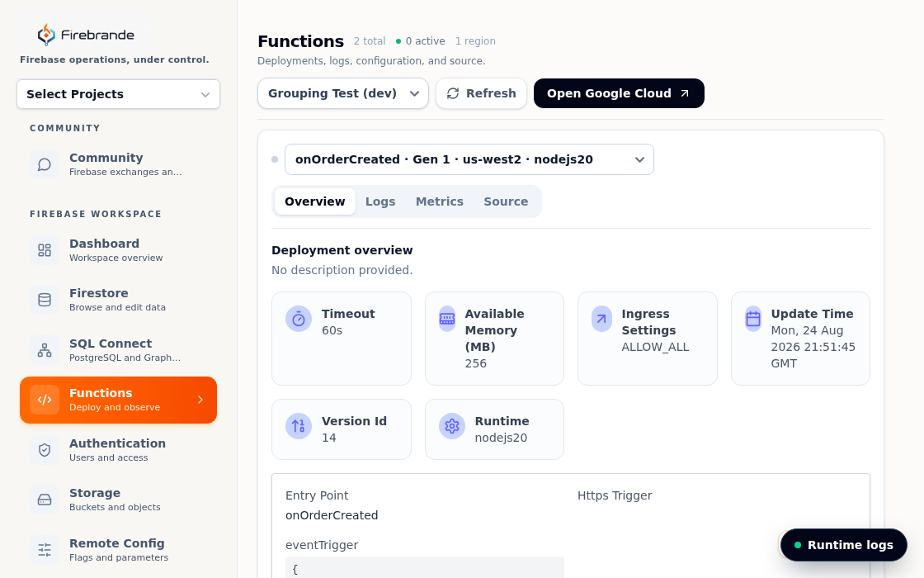Switch to the Metrics tab
924x578 pixels.
point(440,201)
